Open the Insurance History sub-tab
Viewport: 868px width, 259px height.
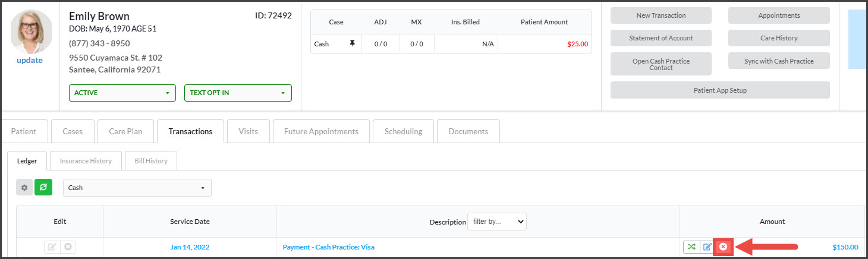[86, 161]
